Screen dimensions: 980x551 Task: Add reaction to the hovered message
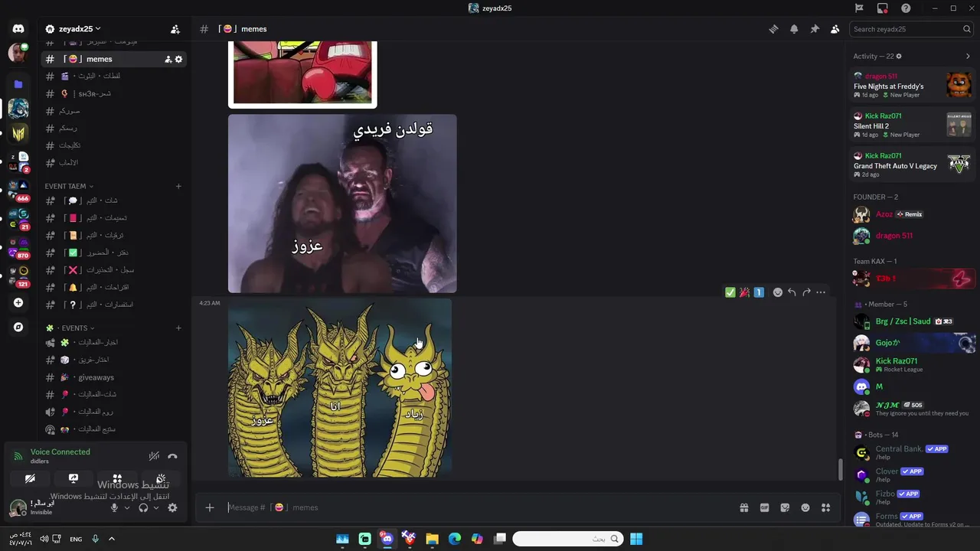[777, 292]
